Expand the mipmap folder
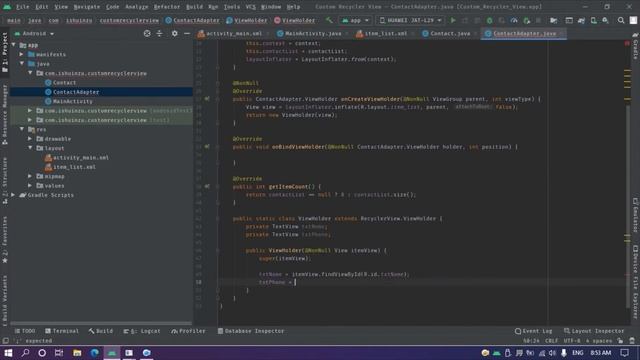Image resolution: width=640 pixels, height=360 pixels. 30,176
